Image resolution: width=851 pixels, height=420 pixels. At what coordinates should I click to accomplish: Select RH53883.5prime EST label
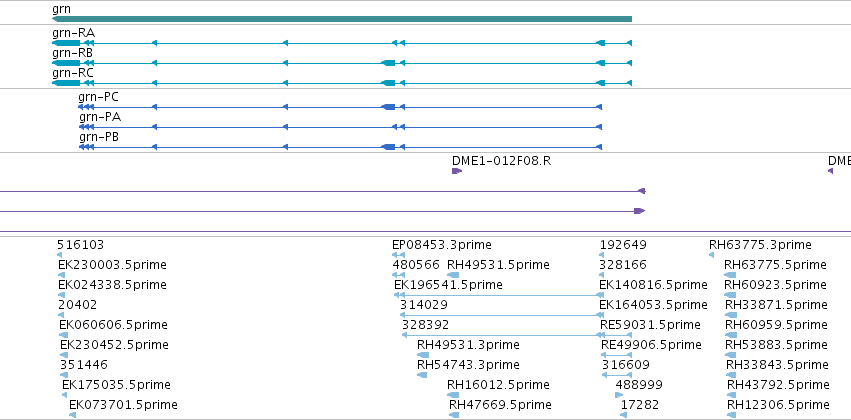pos(777,345)
